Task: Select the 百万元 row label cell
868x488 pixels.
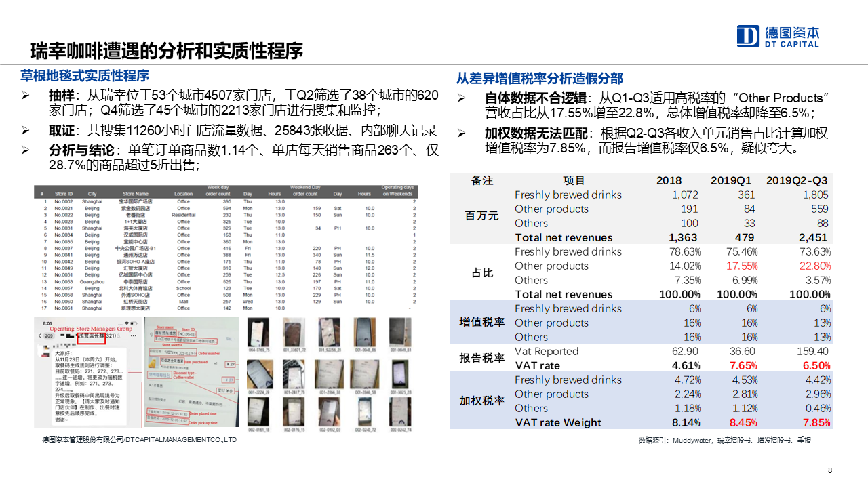Action: pyautogui.click(x=481, y=216)
